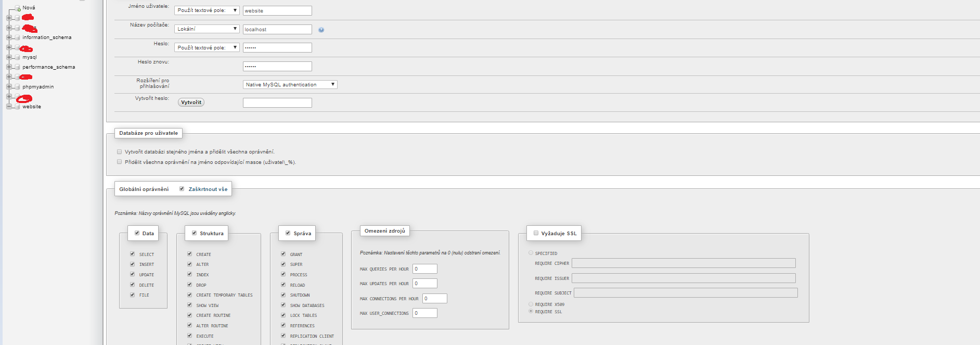
Task: Click the Nová new database icon
Action: (18, 8)
